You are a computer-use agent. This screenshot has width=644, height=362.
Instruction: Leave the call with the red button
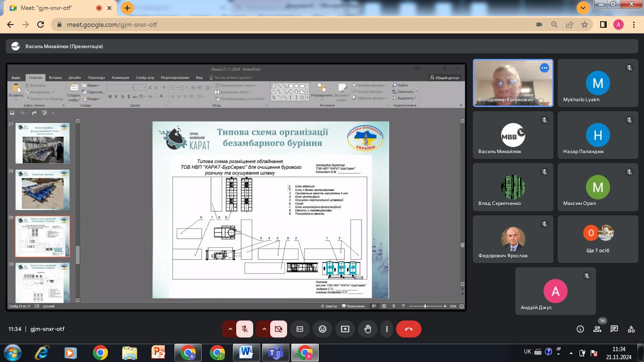(x=408, y=329)
